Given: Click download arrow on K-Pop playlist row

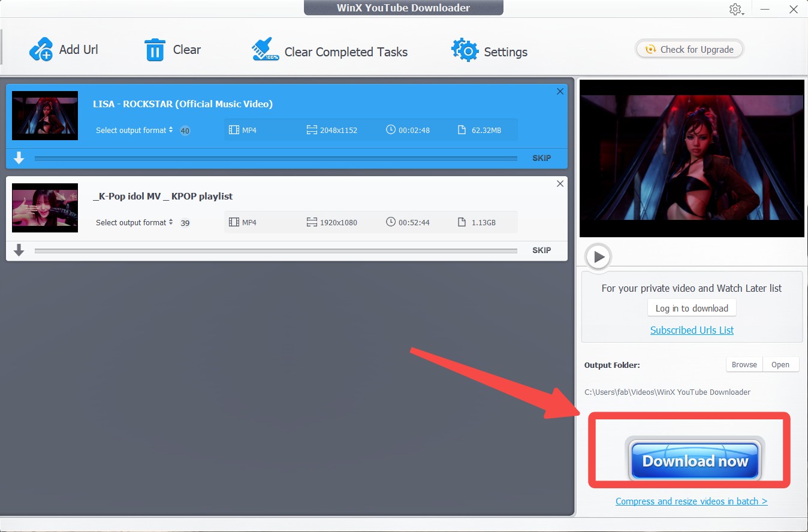Looking at the screenshot, I should pyautogui.click(x=19, y=250).
